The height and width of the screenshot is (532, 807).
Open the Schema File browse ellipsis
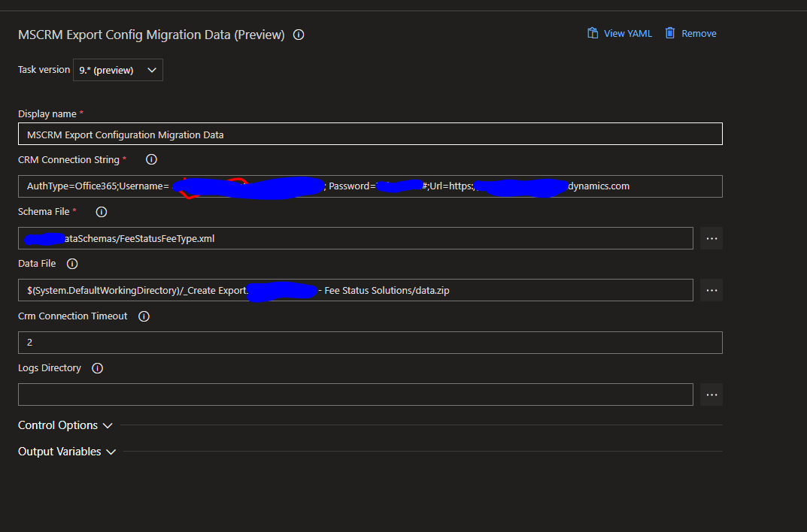click(x=711, y=237)
